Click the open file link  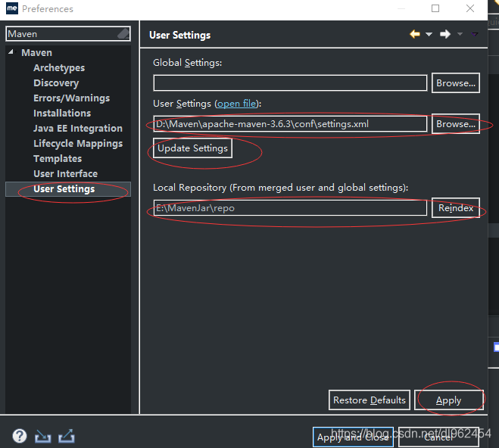click(x=236, y=104)
